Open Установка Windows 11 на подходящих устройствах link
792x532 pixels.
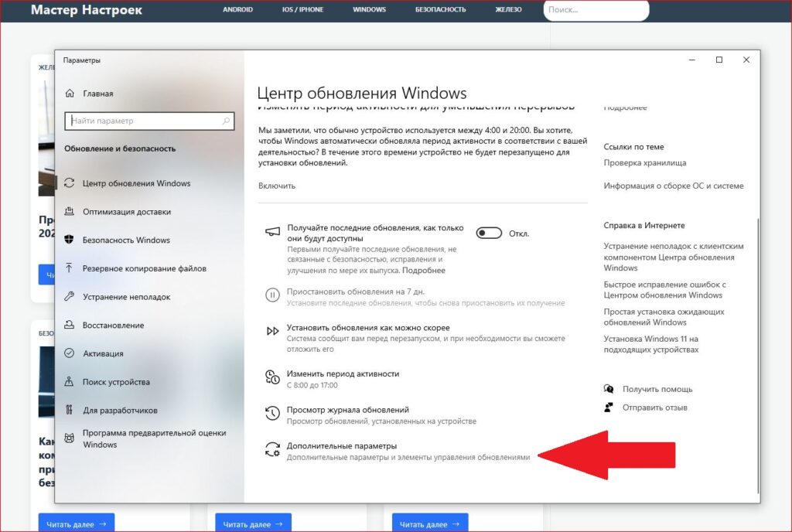pyautogui.click(x=651, y=344)
